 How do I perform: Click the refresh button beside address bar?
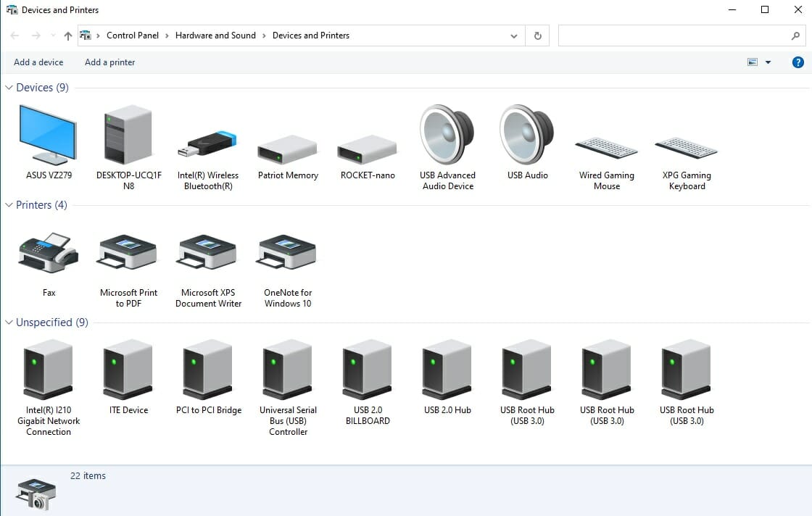pyautogui.click(x=537, y=36)
